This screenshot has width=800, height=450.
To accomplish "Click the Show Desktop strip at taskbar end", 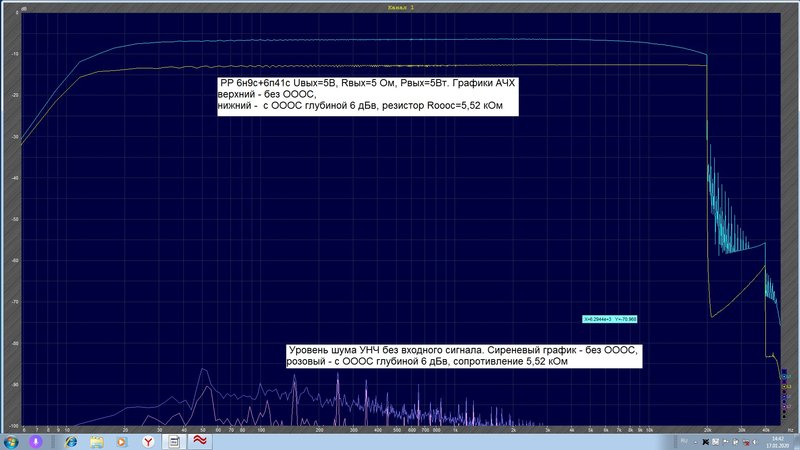I will 797,442.
